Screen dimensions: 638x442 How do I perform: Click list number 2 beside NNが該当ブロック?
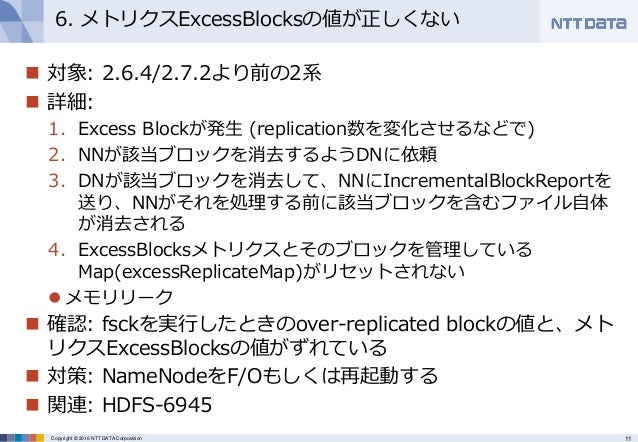pos(57,155)
